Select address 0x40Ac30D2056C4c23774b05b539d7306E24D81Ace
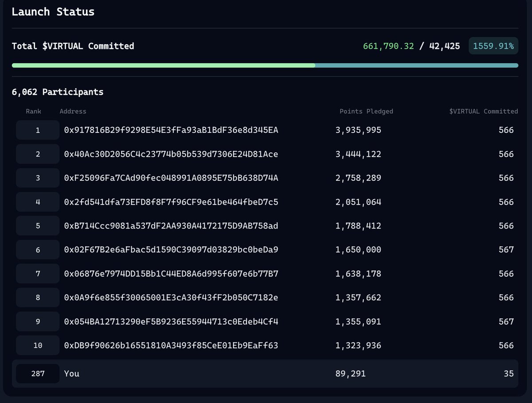The image size is (532, 403). (171, 154)
